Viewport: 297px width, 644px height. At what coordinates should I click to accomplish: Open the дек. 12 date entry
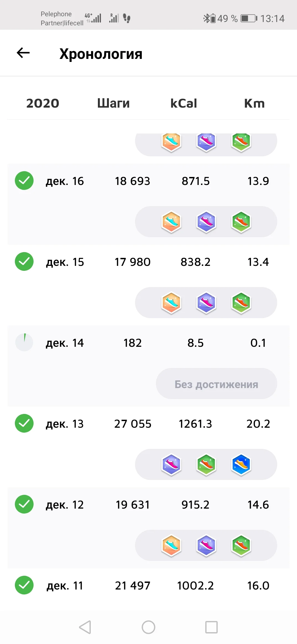click(65, 505)
